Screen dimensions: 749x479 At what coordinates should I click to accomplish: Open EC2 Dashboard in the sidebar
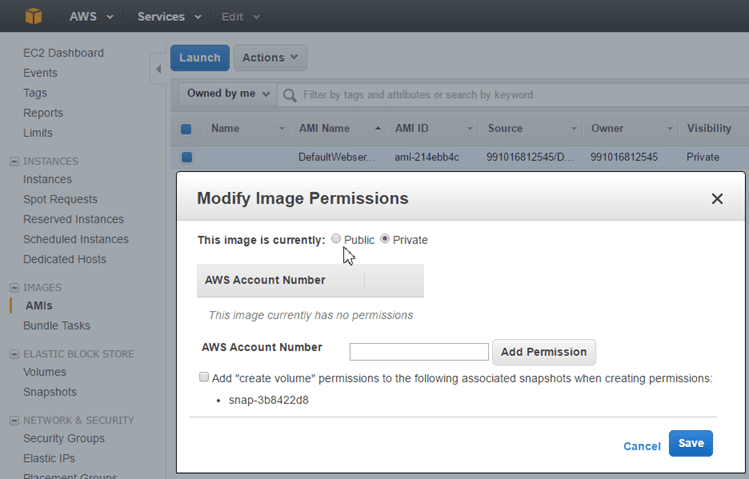(x=63, y=53)
